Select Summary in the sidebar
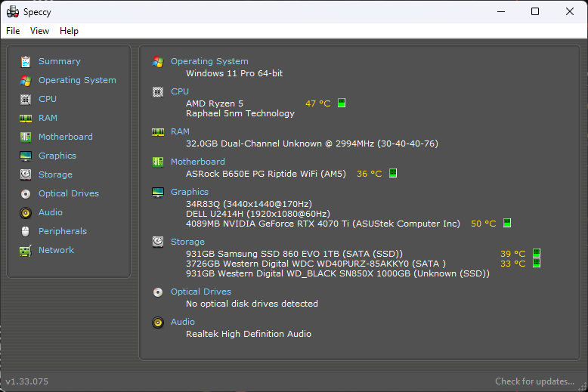This screenshot has height=392, width=588. click(60, 61)
